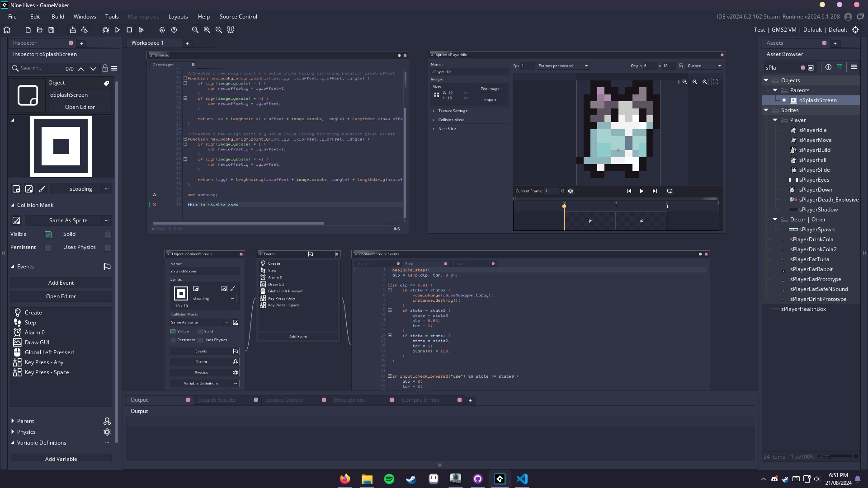
Task: Click the sprite animation Play button
Action: pos(642,191)
